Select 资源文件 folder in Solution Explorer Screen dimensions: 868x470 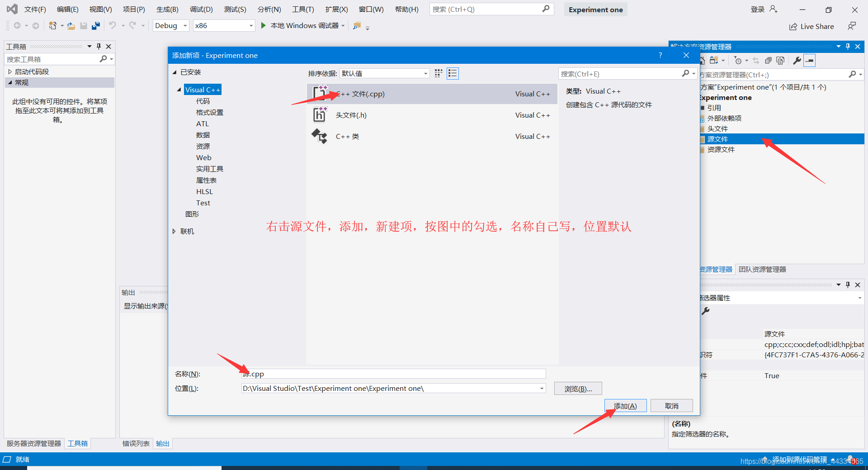[721, 149]
